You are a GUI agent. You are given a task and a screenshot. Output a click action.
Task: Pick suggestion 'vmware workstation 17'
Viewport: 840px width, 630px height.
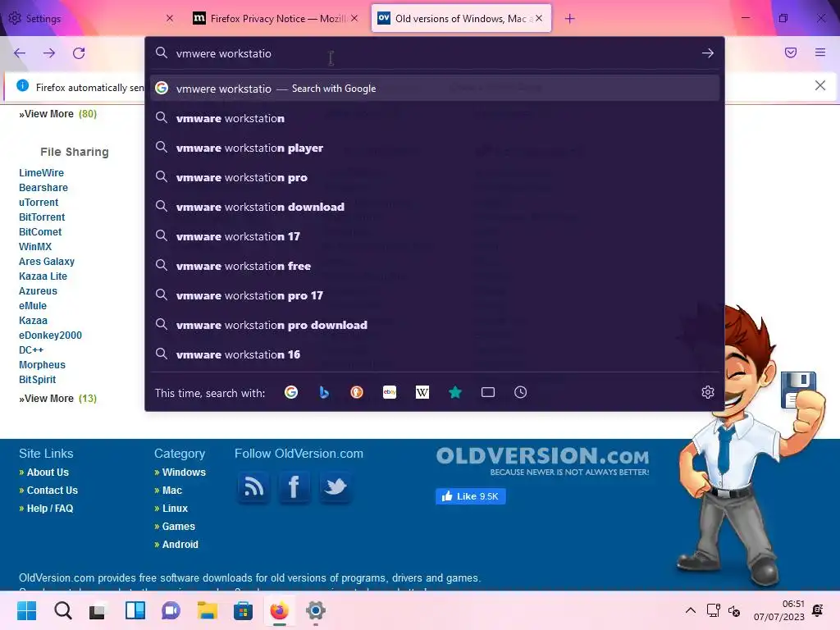[x=435, y=236]
